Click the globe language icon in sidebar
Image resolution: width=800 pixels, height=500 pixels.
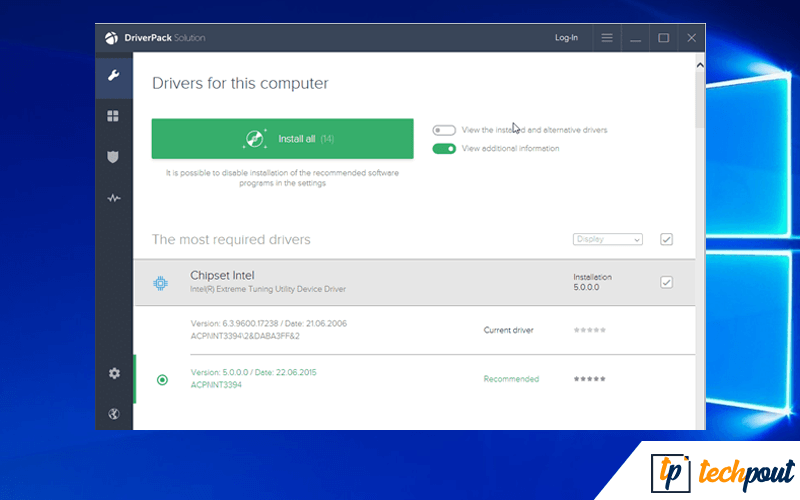pos(114,414)
